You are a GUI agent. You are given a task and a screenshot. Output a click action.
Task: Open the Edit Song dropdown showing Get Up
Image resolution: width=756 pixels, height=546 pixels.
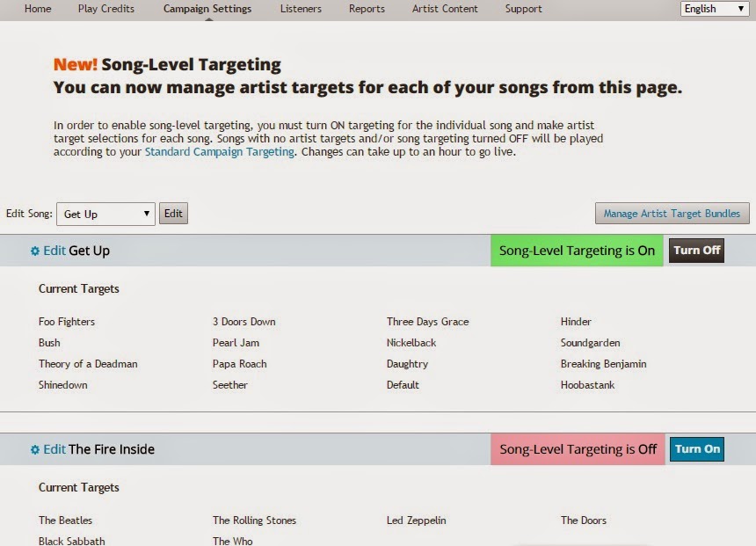pyautogui.click(x=105, y=215)
